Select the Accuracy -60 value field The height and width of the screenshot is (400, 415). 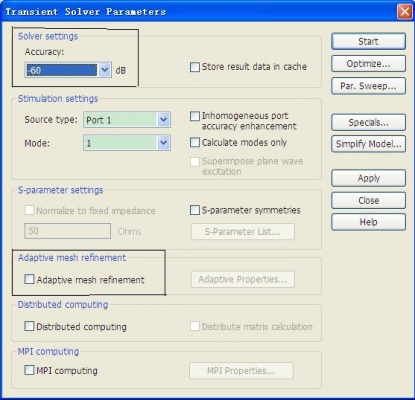pos(62,70)
